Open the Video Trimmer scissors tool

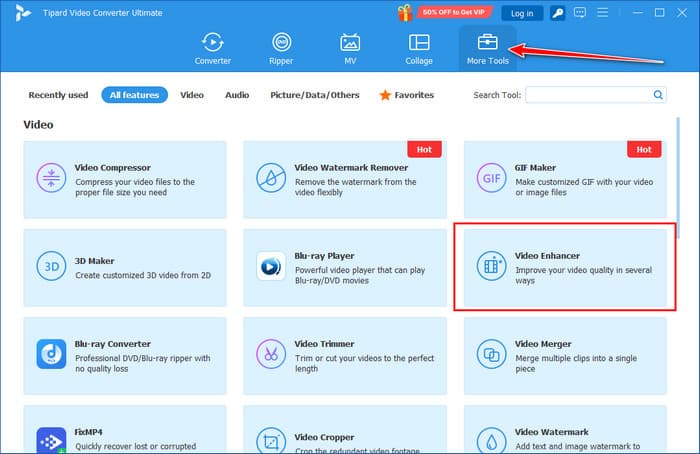pyautogui.click(x=271, y=354)
